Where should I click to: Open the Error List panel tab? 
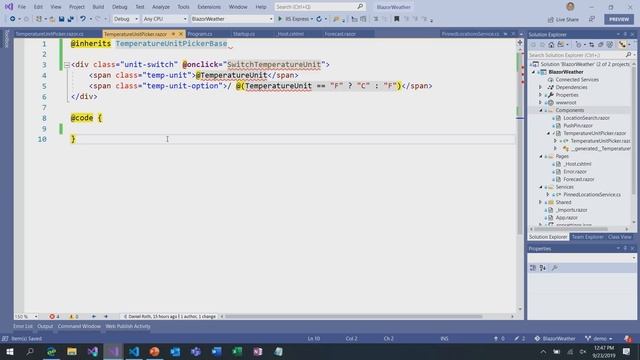[x=23, y=326]
